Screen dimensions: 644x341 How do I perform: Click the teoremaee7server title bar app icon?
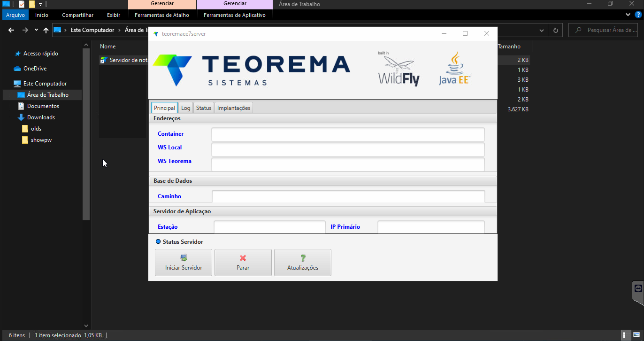tap(156, 34)
